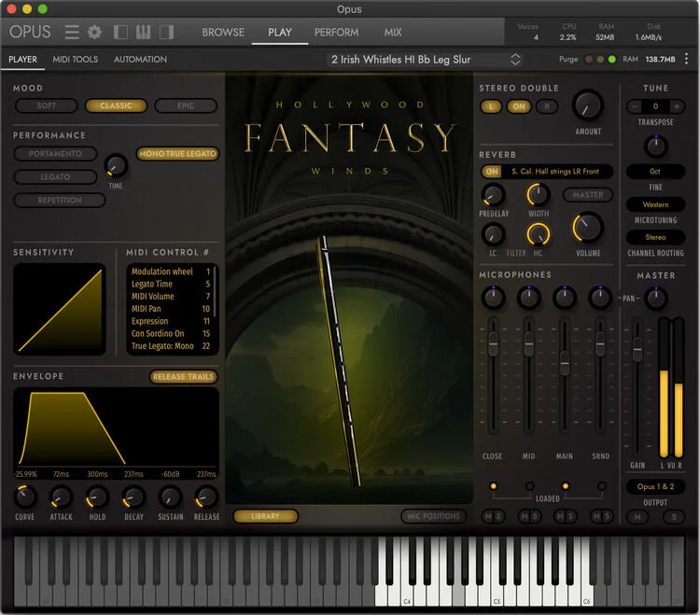Click the Mic Positions button
This screenshot has width=700, height=615.
click(x=433, y=516)
